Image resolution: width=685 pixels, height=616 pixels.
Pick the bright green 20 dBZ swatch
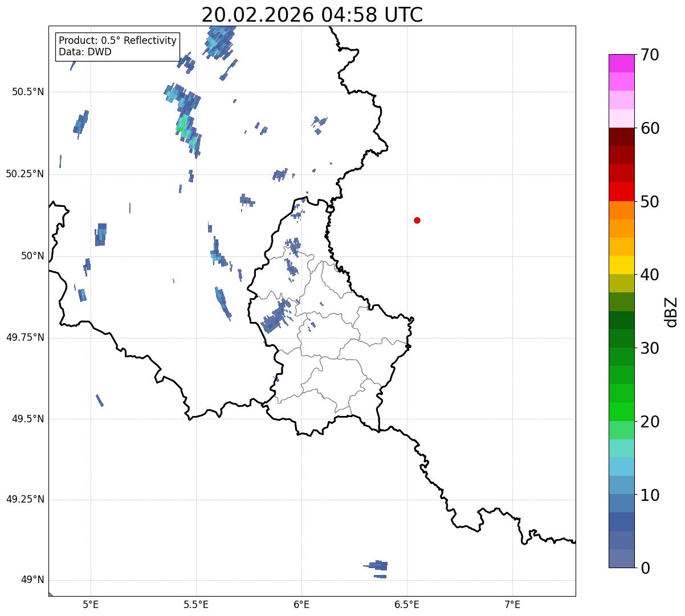pyautogui.click(x=621, y=411)
